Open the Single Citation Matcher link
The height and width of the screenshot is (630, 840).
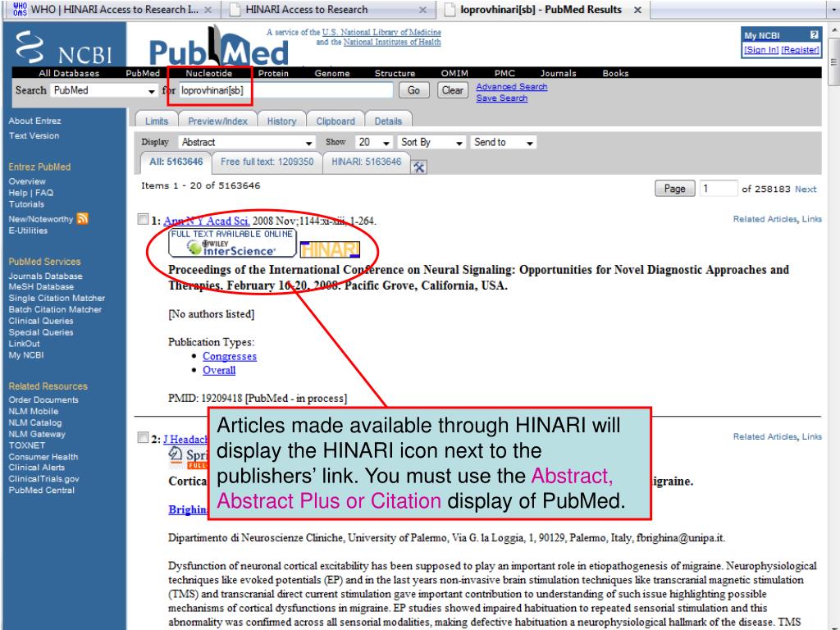(x=57, y=299)
